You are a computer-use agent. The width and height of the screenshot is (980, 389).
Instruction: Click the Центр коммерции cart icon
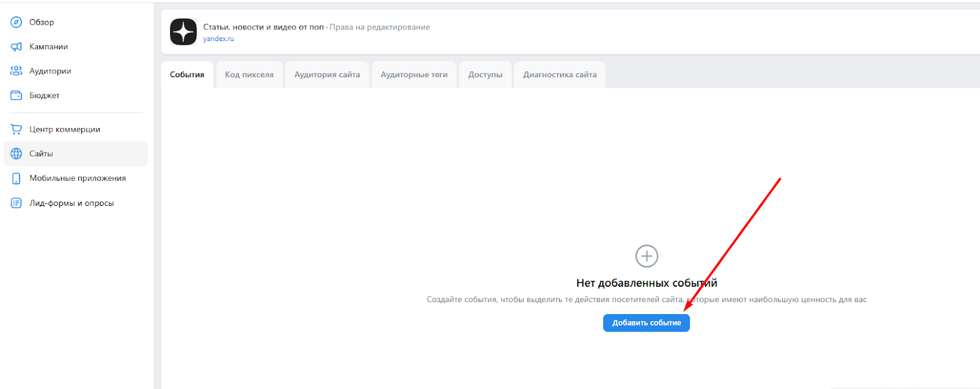tap(17, 129)
